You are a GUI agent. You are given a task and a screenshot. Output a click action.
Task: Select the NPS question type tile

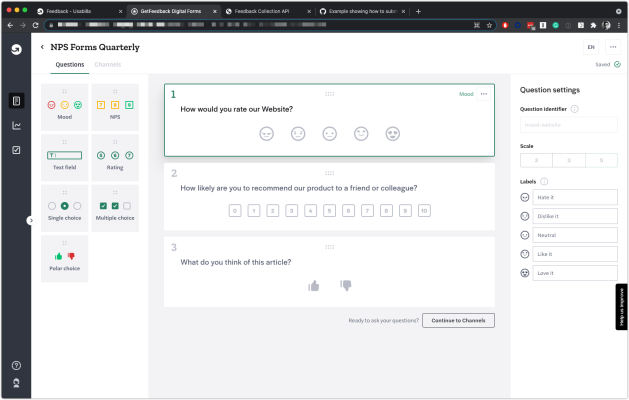pyautogui.click(x=115, y=107)
